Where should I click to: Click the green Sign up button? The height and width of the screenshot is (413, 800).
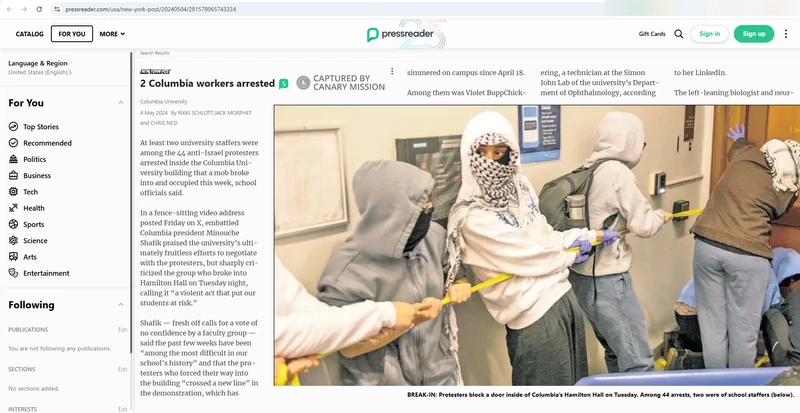[x=754, y=34]
